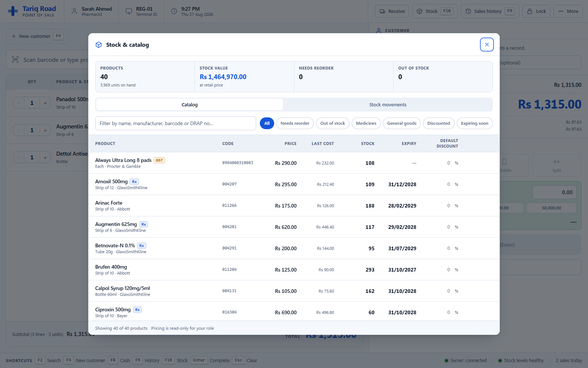Select the Brufen 400mg product row
The height and width of the screenshot is (368, 588).
pos(294,270)
